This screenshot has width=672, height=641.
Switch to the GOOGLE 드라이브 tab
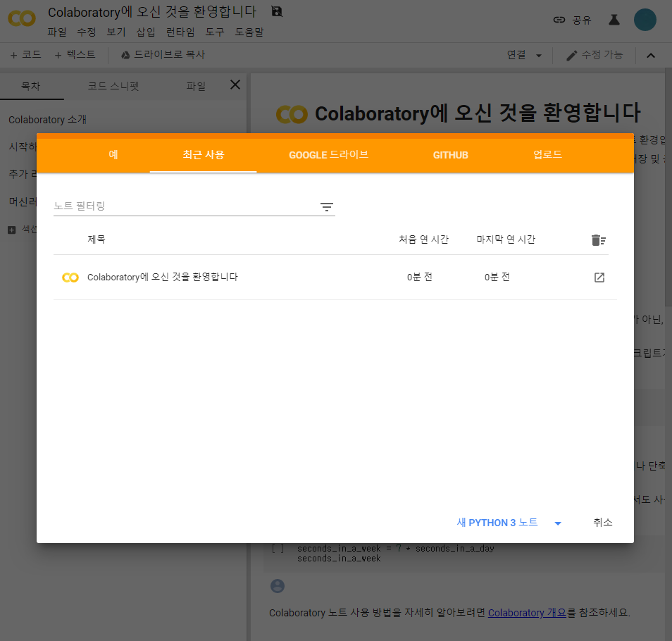[x=328, y=155]
